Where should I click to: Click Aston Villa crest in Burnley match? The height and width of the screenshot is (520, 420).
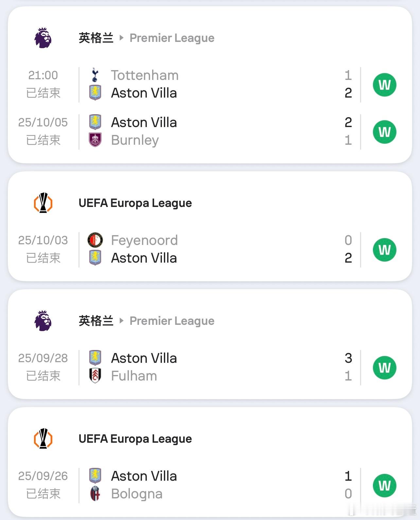pyautogui.click(x=95, y=122)
